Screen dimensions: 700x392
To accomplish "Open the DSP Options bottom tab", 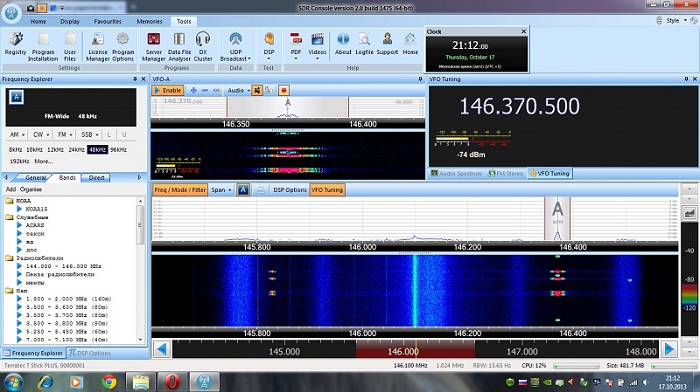I will 89,353.
